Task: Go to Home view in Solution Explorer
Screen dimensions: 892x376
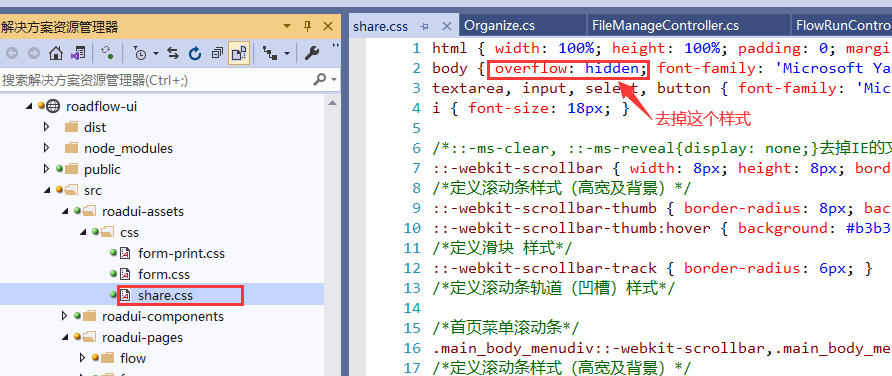Action: [56, 53]
